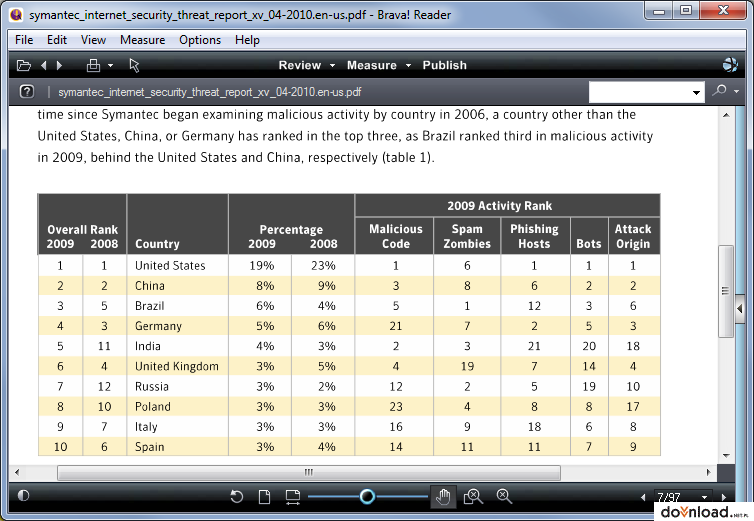Toggle monochrome contrast icon at bottom left
Image resolution: width=754 pixels, height=521 pixels.
tap(23, 496)
